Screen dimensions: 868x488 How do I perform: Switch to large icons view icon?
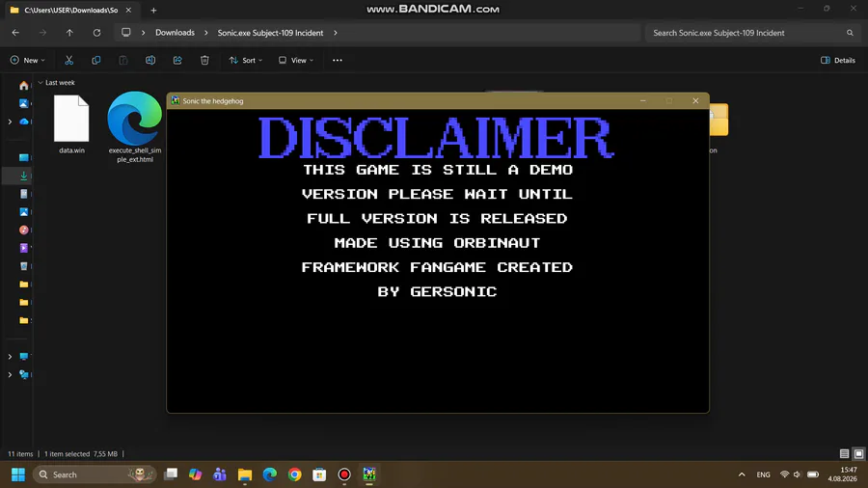pyautogui.click(x=858, y=453)
